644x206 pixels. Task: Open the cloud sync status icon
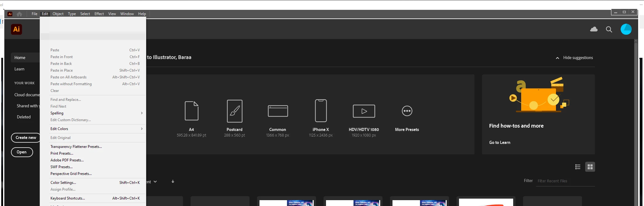(x=594, y=29)
